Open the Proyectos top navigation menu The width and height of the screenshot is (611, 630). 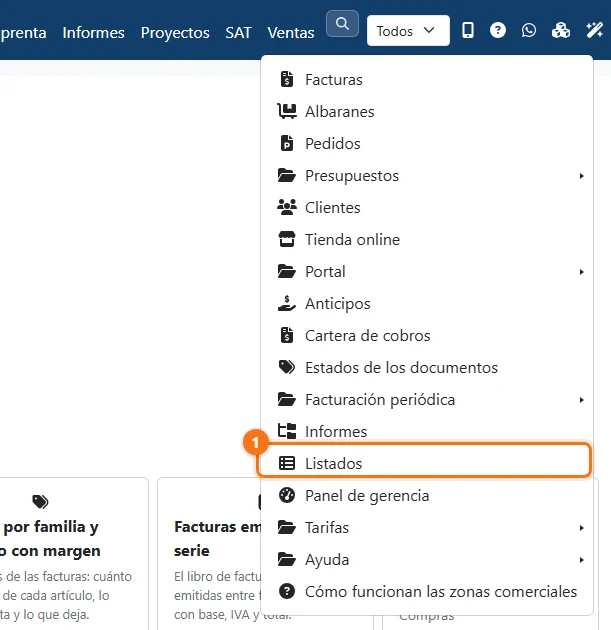[x=175, y=33]
